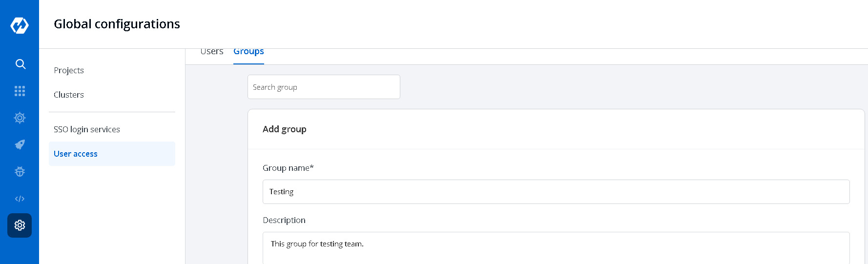Image resolution: width=868 pixels, height=264 pixels.
Task: Click the Group name field label
Action: tap(288, 168)
